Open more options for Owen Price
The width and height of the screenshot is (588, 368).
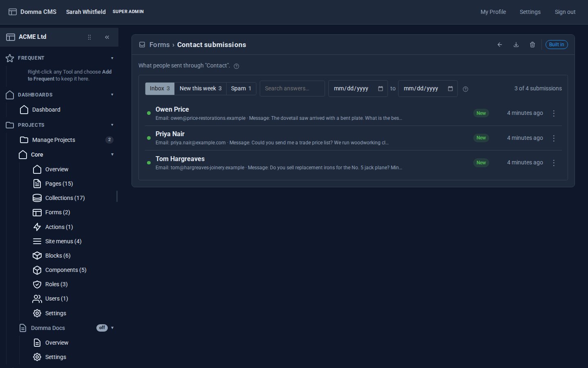coord(554,113)
